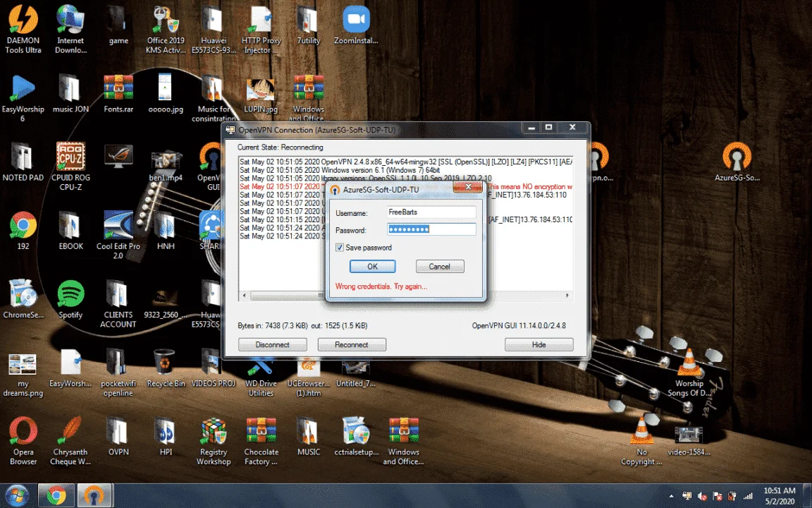Select the cctrialsetup installer icon
812x508 pixels.
click(356, 437)
